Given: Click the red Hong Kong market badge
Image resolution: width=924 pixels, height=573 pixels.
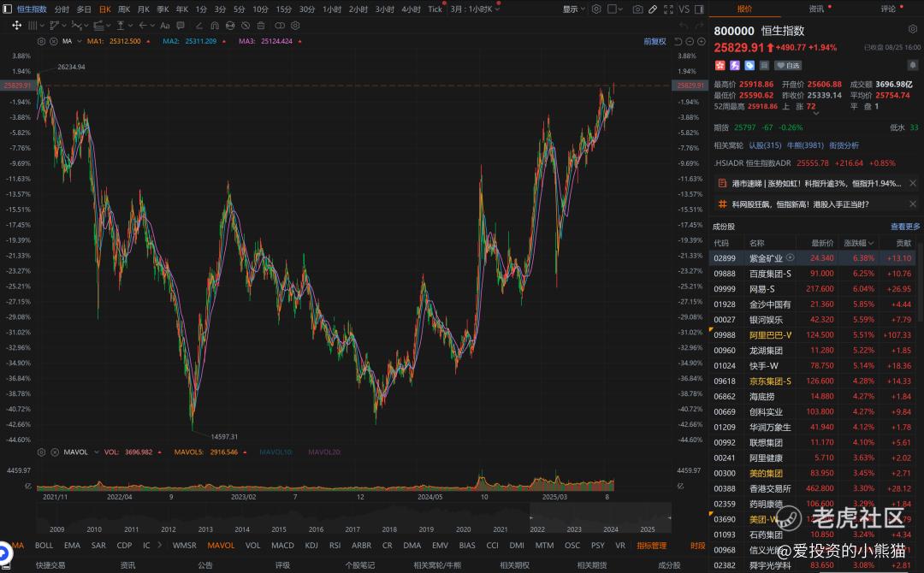Looking at the screenshot, I should [720, 65].
